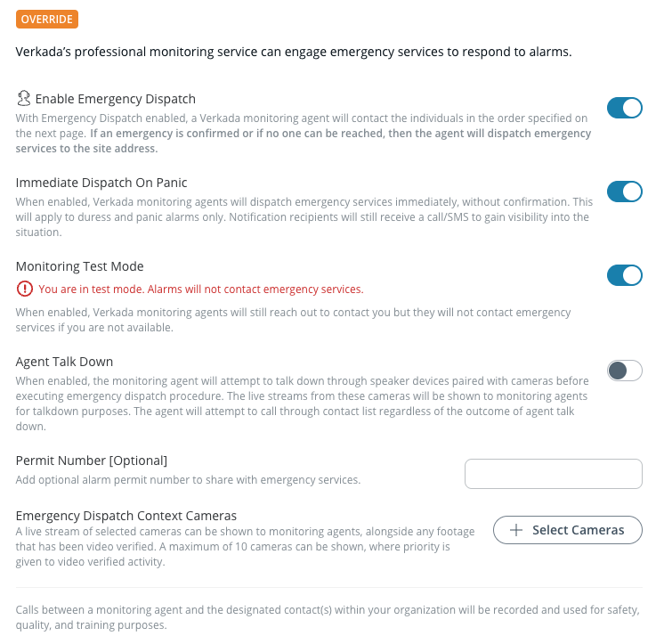Switch off Monitoring Test Mode
Screen dimensions: 656x644
[624, 275]
